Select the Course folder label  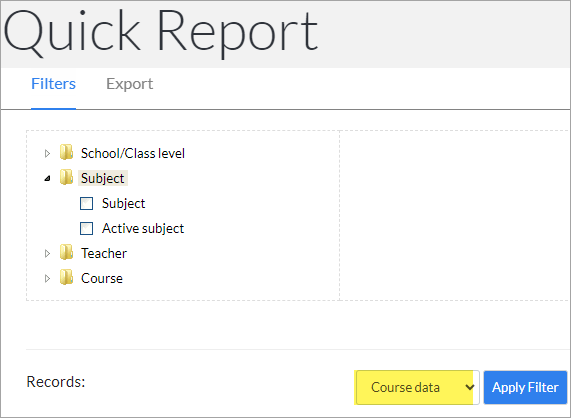click(x=102, y=279)
